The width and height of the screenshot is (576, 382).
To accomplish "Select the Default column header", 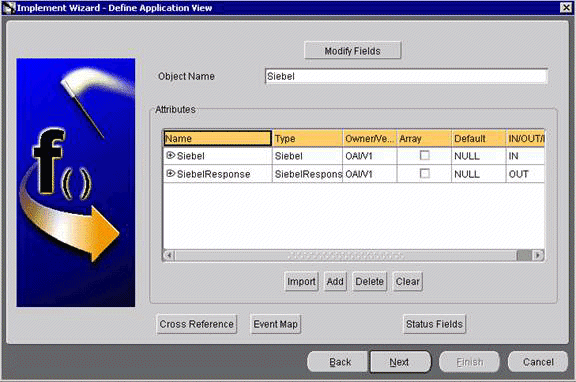I will 479,138.
